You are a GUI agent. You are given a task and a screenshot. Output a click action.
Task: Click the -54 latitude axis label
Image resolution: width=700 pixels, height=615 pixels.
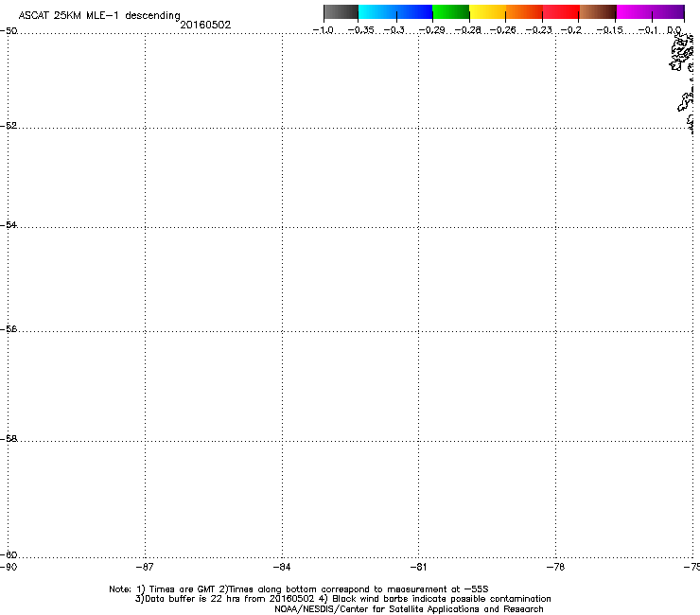click(x=9, y=224)
